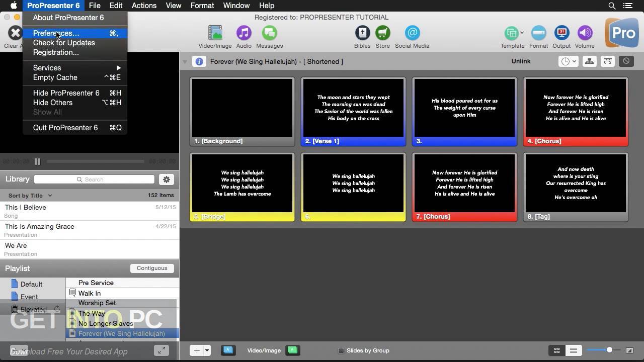The width and height of the screenshot is (644, 362).
Task: Open the Format menu in menu bar
Action: (202, 6)
